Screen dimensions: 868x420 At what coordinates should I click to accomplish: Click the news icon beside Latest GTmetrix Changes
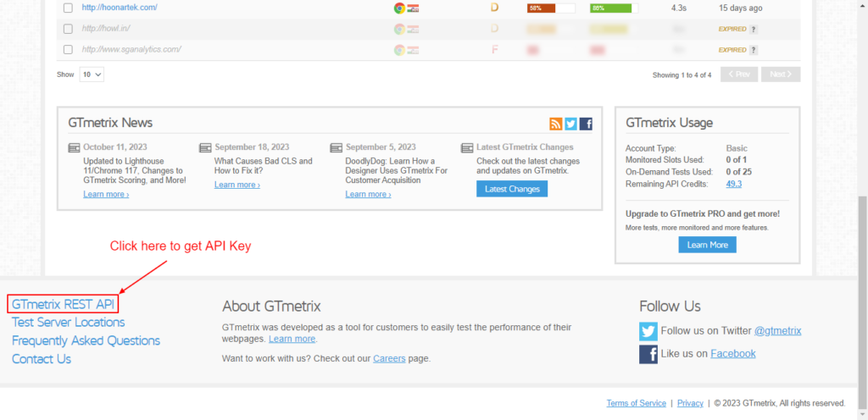click(x=467, y=147)
